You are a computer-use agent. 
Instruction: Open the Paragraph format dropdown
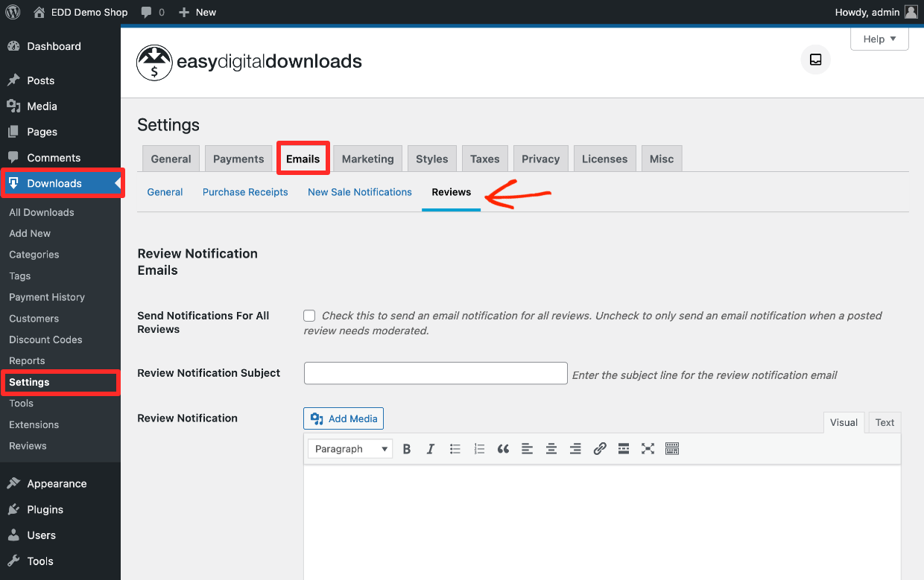(x=351, y=449)
